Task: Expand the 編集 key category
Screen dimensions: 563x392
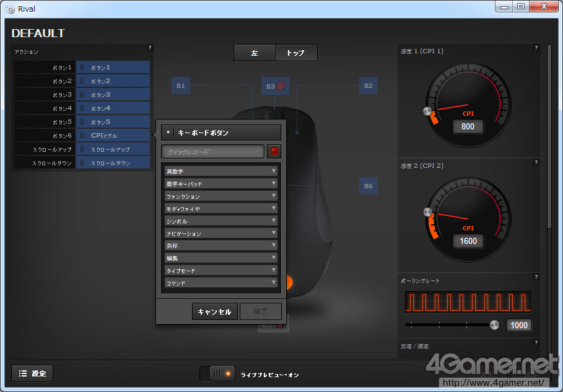Action: click(221, 258)
